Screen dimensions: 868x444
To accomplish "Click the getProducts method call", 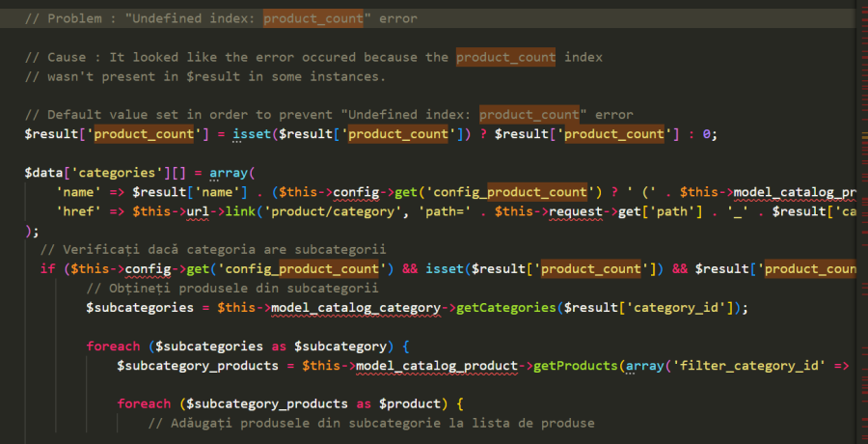I will click(x=576, y=366).
